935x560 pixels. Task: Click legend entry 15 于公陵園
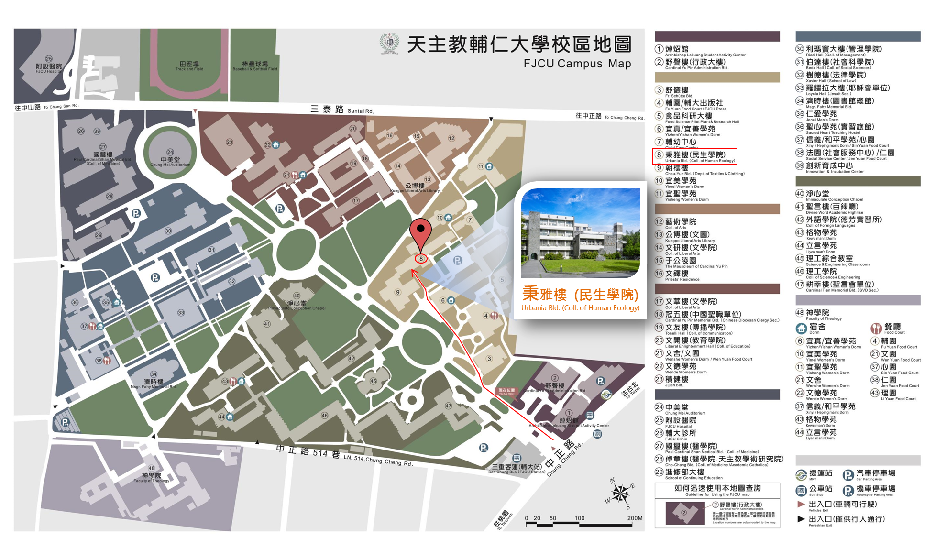691,263
